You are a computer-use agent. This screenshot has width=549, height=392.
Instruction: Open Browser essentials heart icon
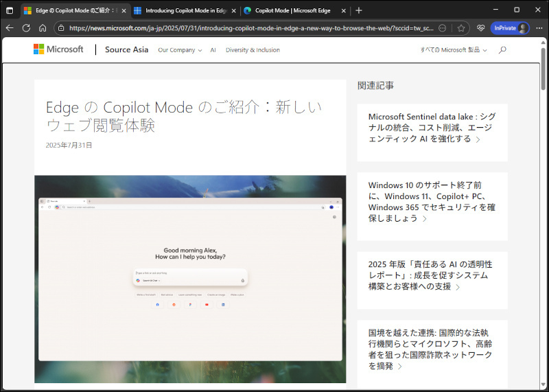tap(480, 28)
